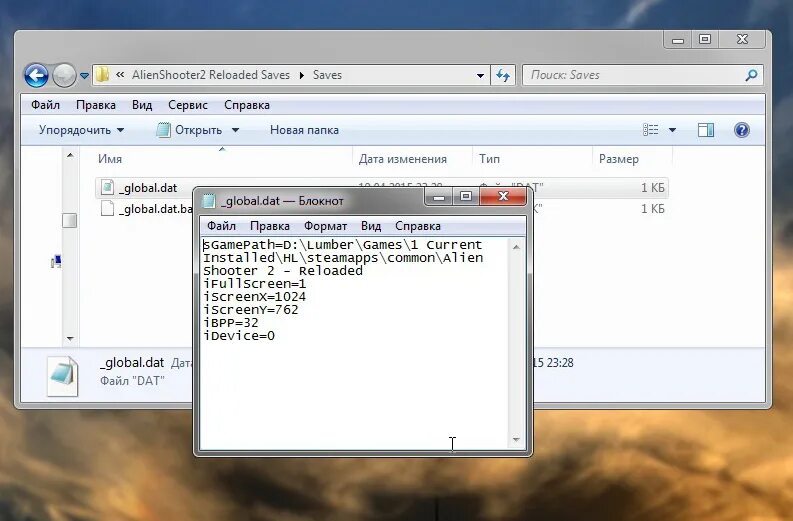
Task: Click 1 КБ size of _global.dat
Action: point(652,188)
